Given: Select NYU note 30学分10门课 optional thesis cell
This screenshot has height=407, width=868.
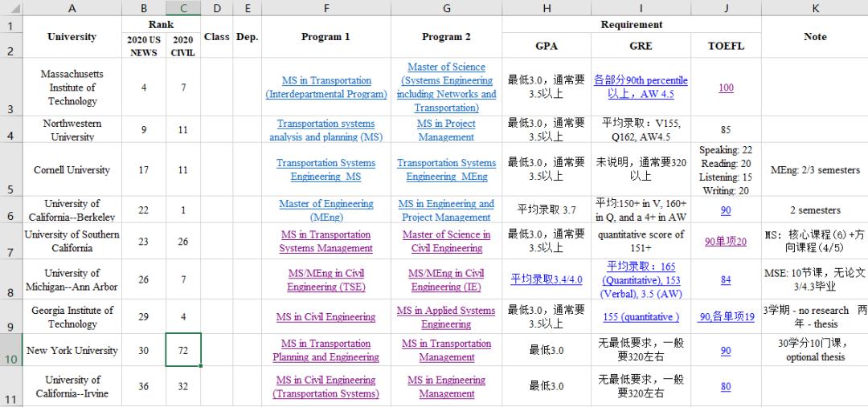Looking at the screenshot, I should [814, 349].
